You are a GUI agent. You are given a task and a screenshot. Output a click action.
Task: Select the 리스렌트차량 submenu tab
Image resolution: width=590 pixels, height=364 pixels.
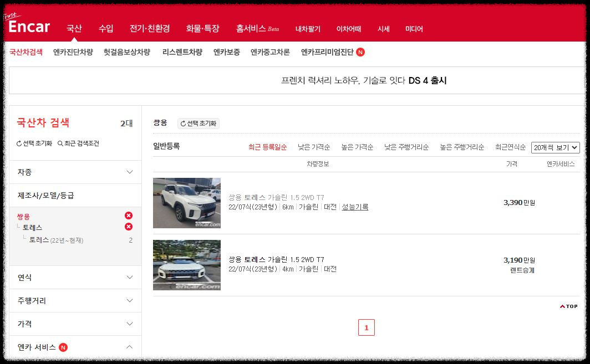click(x=182, y=52)
